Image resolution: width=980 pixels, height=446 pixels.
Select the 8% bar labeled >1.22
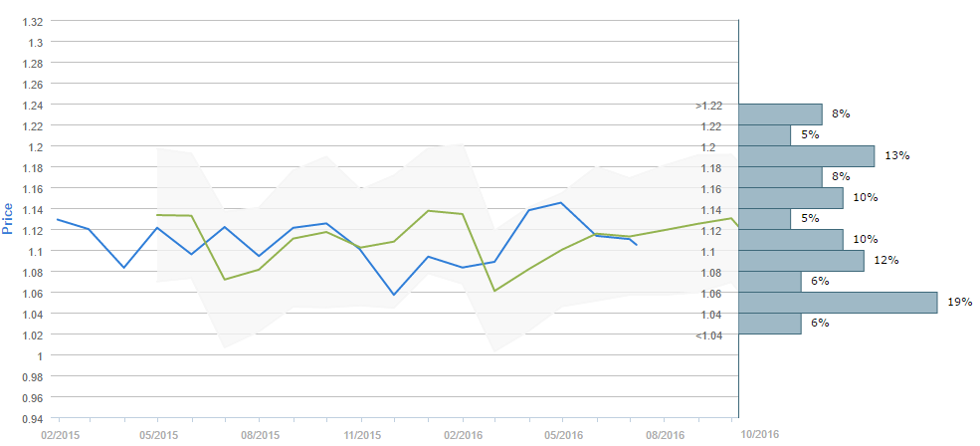click(x=781, y=114)
